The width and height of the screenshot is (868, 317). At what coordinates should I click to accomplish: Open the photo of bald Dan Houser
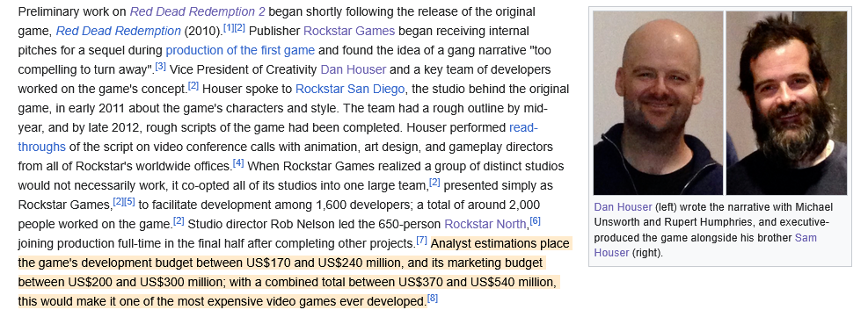[x=658, y=103]
